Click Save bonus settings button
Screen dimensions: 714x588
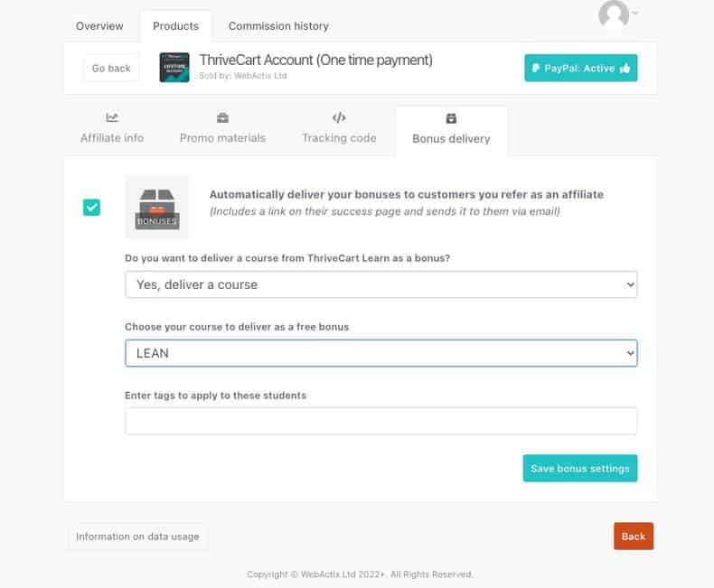(580, 468)
